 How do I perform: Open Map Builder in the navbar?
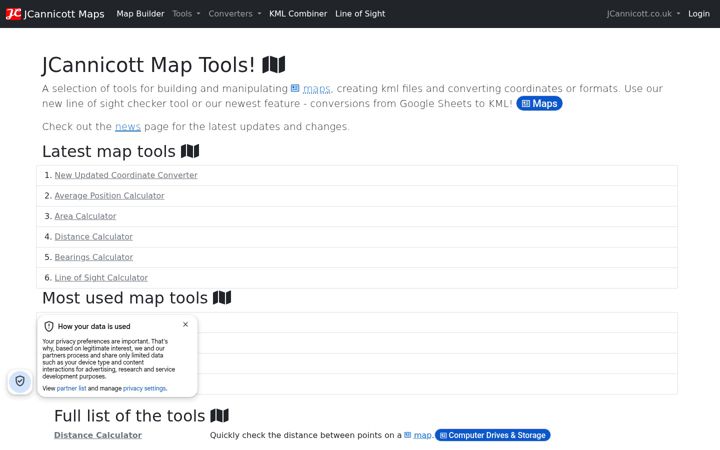pyautogui.click(x=140, y=14)
